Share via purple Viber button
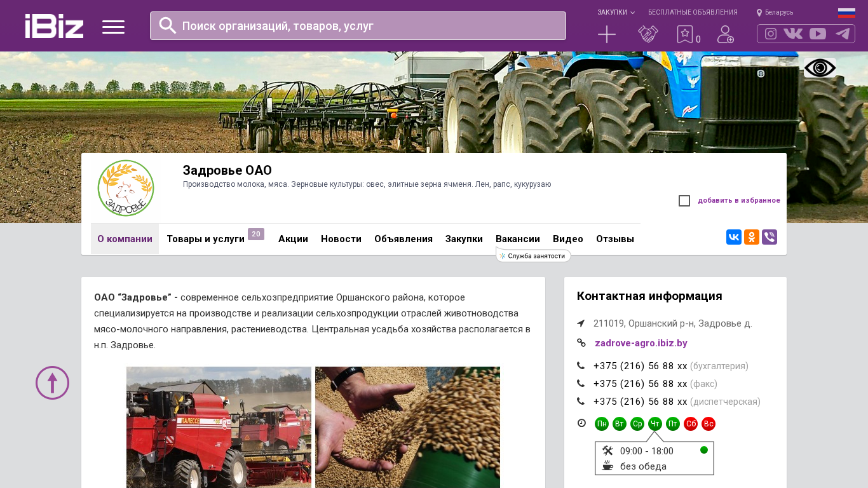868x488 pixels. [x=770, y=237]
